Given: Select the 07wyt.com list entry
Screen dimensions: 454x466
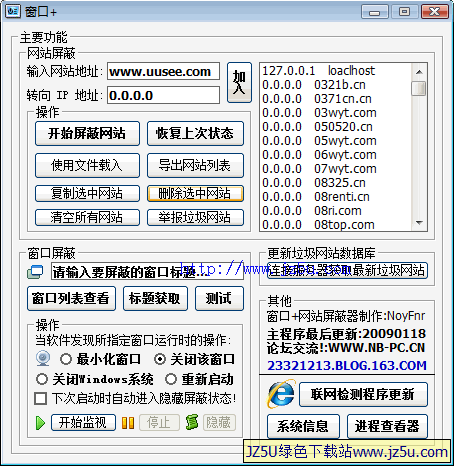Looking at the screenshot, I should (335, 169).
